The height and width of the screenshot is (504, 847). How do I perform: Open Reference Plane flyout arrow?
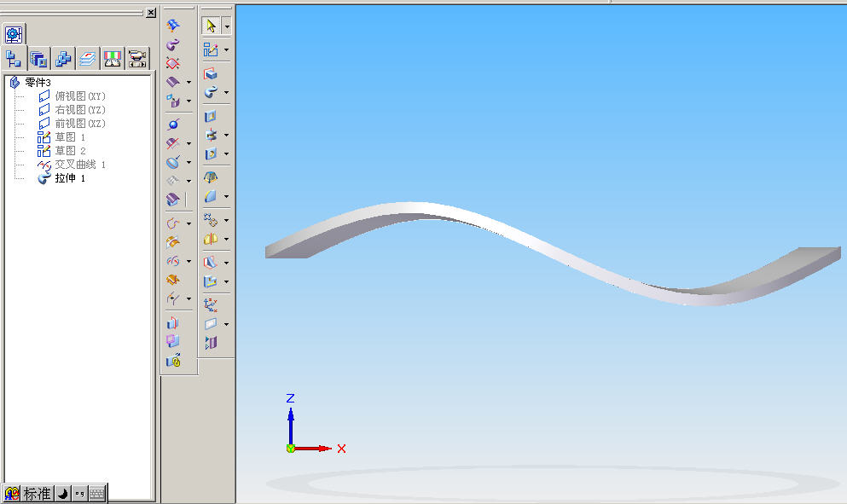pos(226,324)
